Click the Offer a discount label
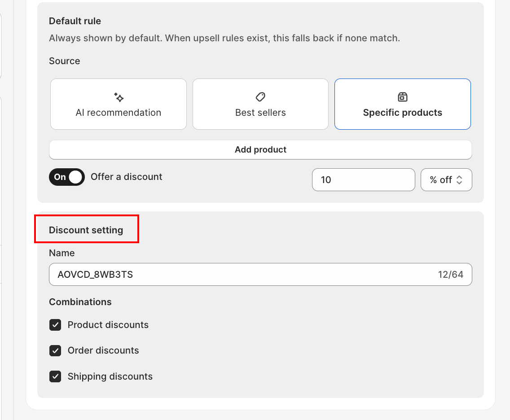The height and width of the screenshot is (420, 510). point(126,177)
